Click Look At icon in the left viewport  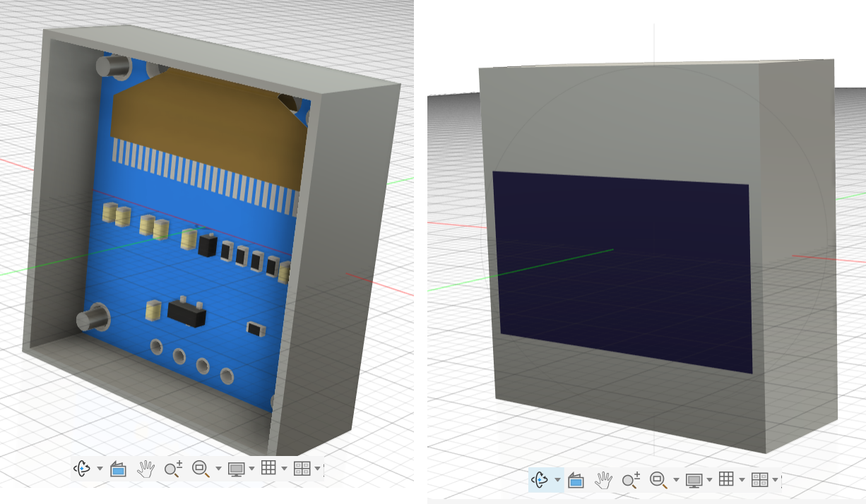click(118, 469)
